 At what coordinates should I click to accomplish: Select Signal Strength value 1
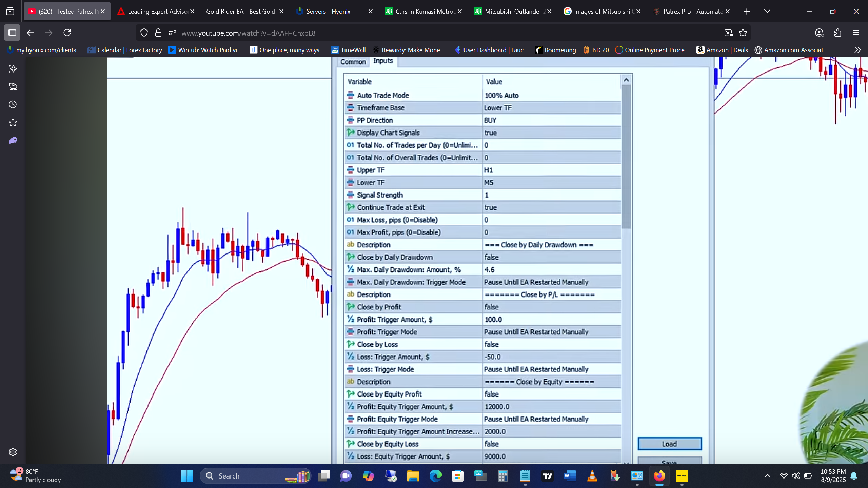click(x=552, y=195)
